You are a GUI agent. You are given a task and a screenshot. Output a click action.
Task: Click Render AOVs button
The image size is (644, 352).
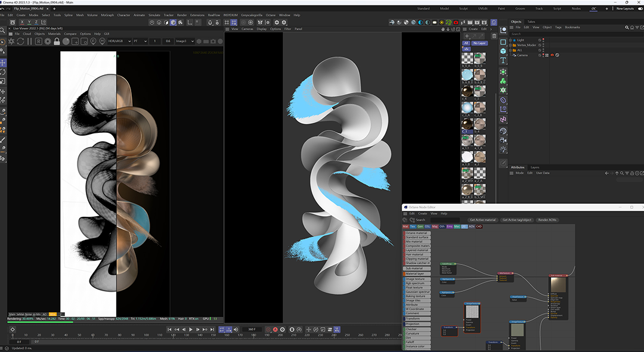pyautogui.click(x=547, y=220)
